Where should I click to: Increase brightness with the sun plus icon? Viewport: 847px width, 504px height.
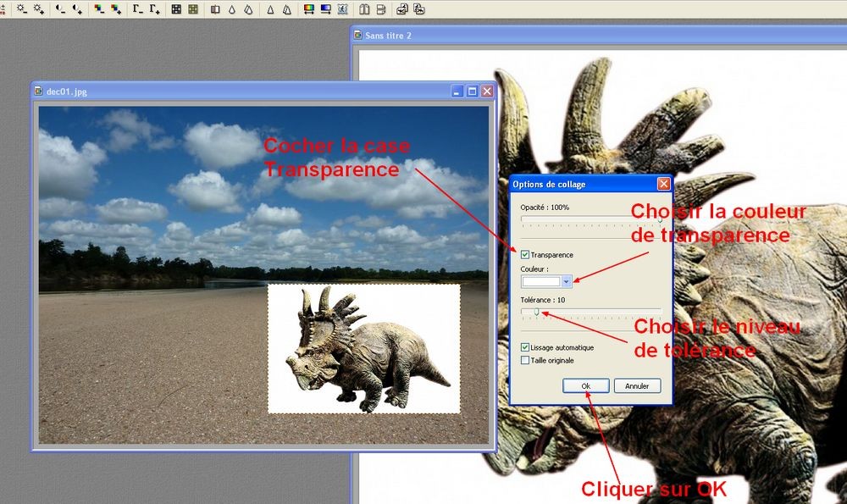click(39, 9)
